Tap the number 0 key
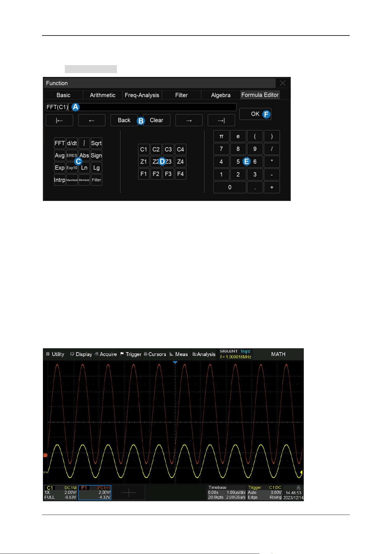 click(230, 187)
